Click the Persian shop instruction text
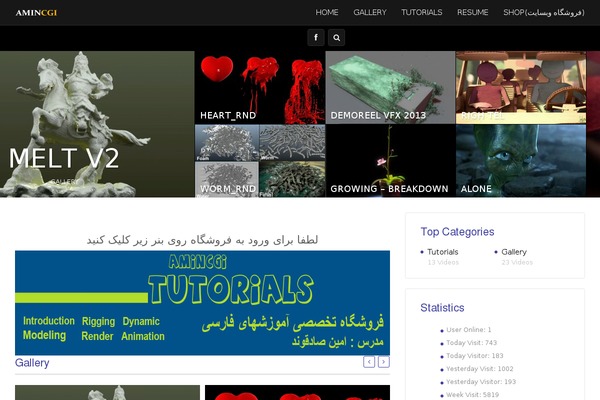Viewport: 600px width, 400px height. point(202,240)
